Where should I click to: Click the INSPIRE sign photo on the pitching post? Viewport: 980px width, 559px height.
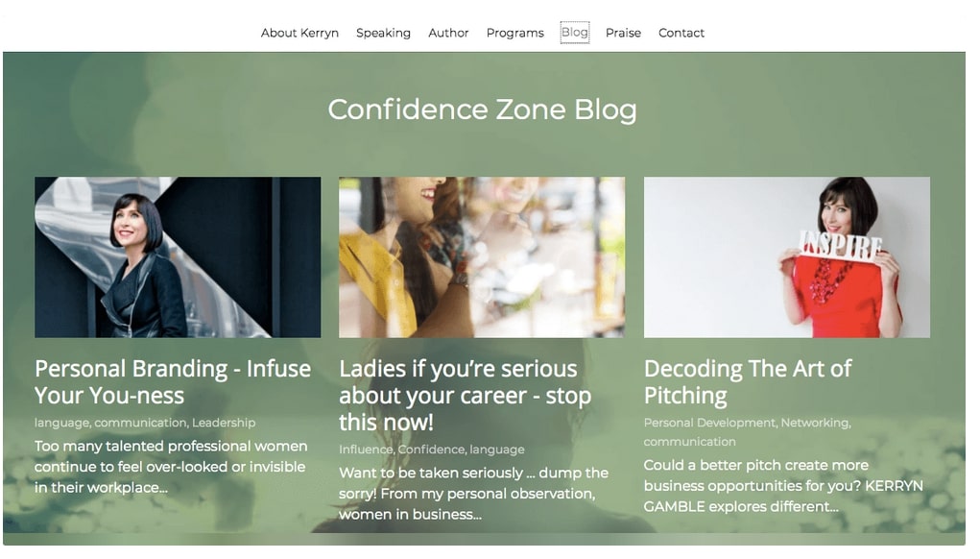pos(786,255)
